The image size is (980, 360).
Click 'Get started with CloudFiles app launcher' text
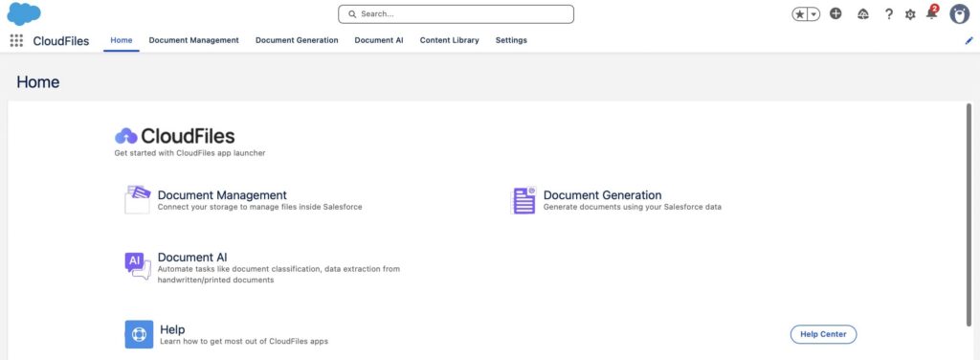pos(190,153)
